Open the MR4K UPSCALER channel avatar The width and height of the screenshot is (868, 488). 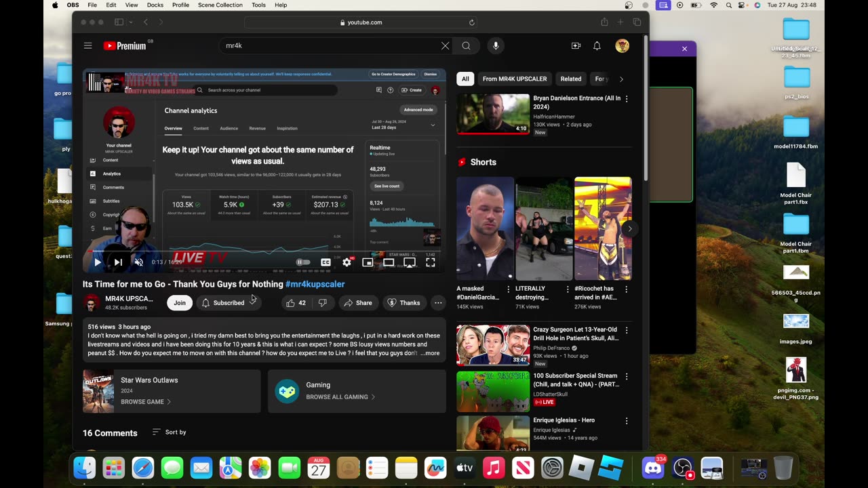tap(91, 303)
